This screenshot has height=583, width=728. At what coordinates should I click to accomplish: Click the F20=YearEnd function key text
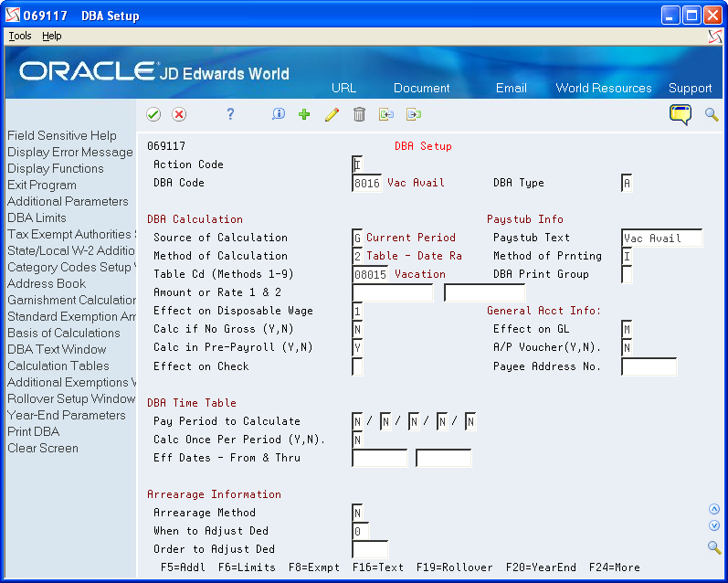tap(541, 567)
